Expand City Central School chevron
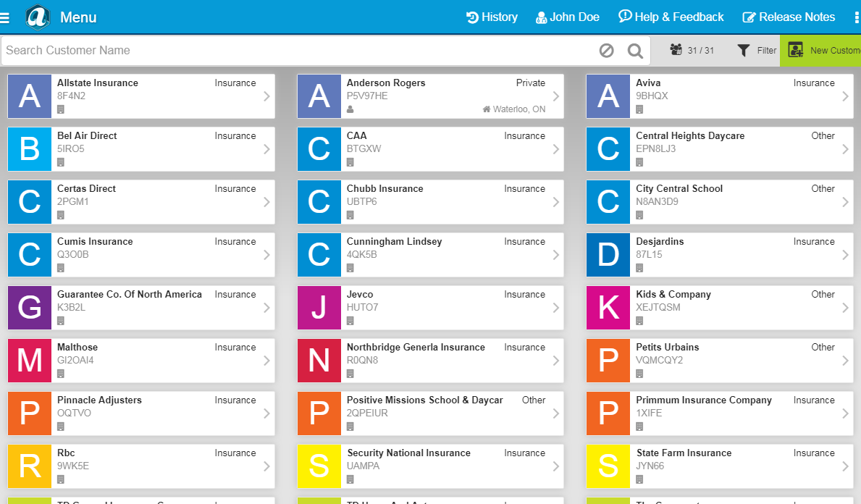Screen dimensions: 861x504 [845, 202]
